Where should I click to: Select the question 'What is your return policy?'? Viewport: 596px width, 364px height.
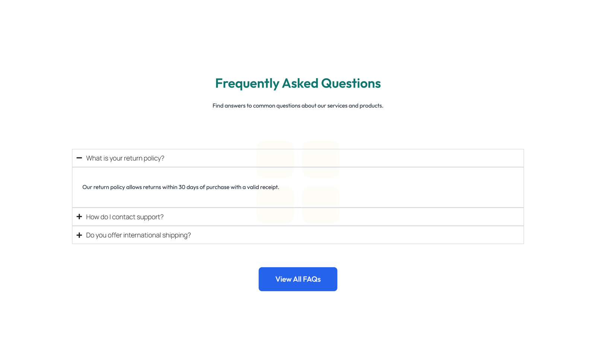point(125,158)
